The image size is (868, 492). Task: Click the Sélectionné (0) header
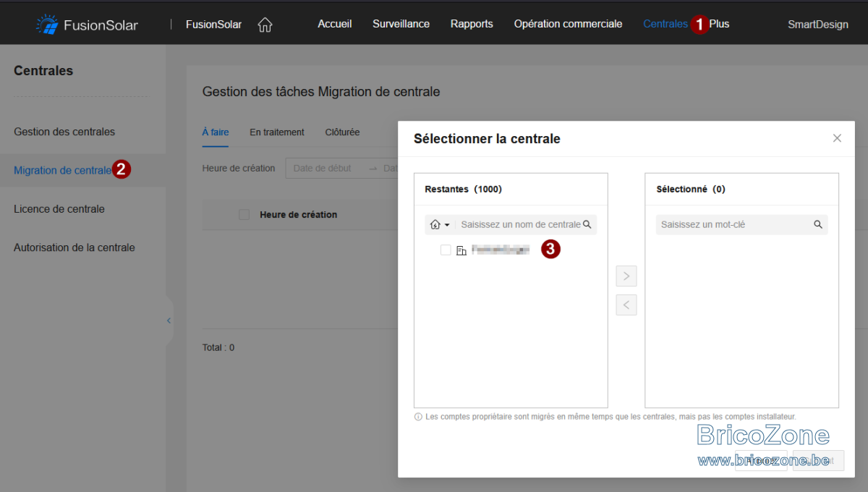click(x=691, y=189)
